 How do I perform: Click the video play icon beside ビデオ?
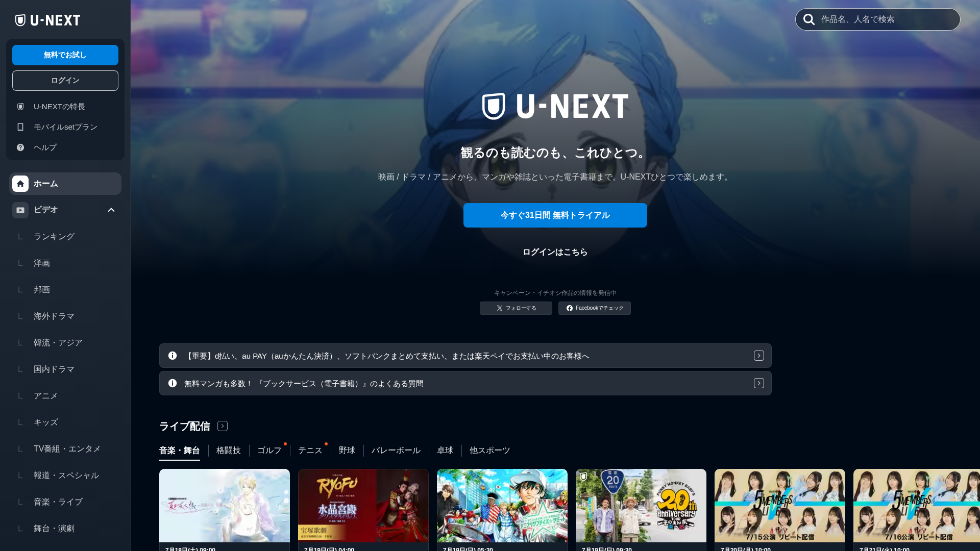[20, 210]
